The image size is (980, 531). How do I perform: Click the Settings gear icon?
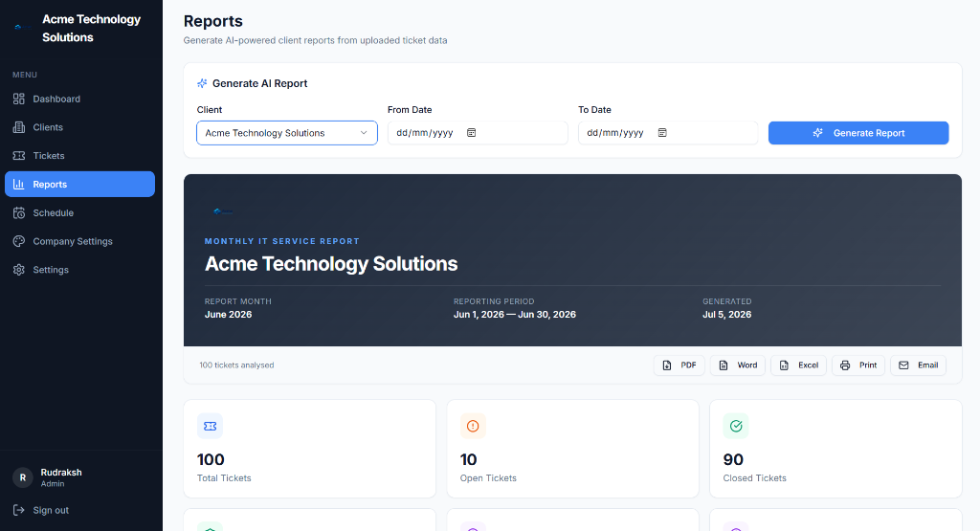pos(19,270)
